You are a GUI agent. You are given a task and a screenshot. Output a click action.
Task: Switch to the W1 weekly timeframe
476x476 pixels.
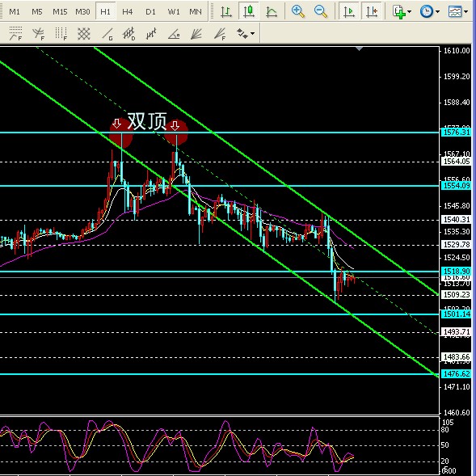tap(174, 12)
